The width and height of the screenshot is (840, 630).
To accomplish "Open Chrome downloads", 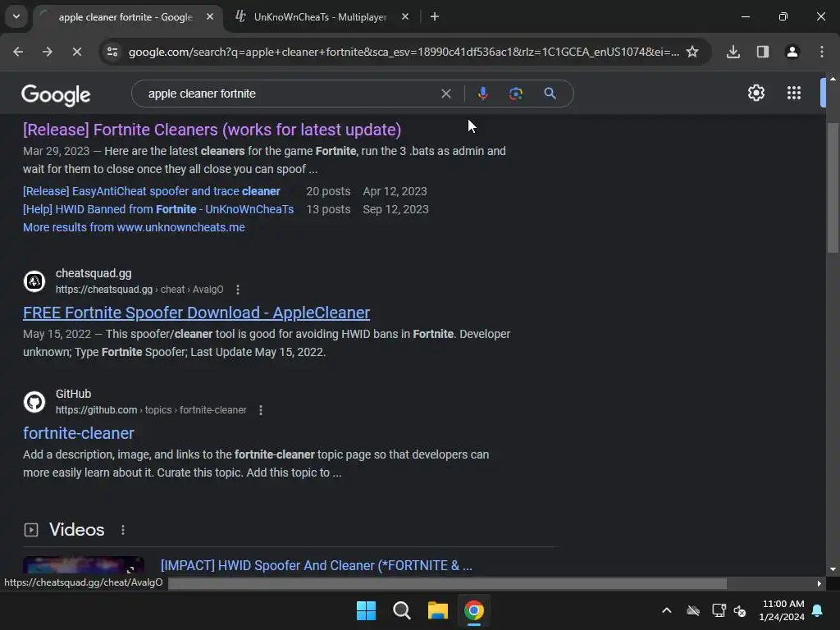I will [x=733, y=52].
